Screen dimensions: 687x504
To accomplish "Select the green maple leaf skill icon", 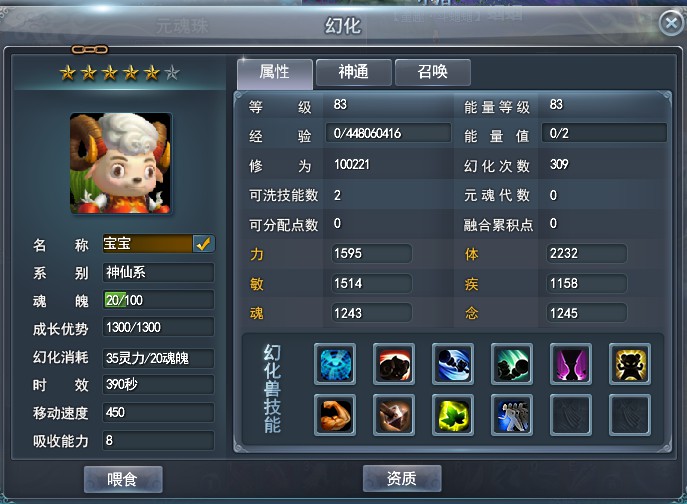I will (453, 415).
